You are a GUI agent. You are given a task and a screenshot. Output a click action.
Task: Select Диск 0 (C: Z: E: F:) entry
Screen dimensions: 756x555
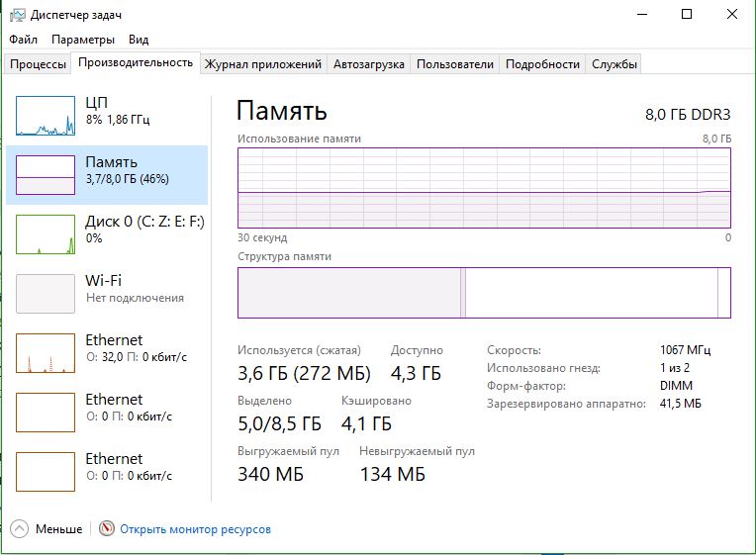[x=107, y=234]
